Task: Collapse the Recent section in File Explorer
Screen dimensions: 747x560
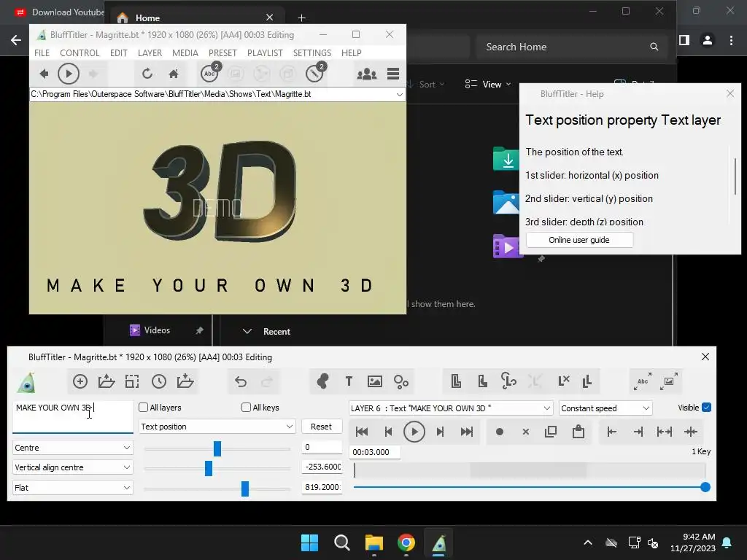Action: [247, 332]
